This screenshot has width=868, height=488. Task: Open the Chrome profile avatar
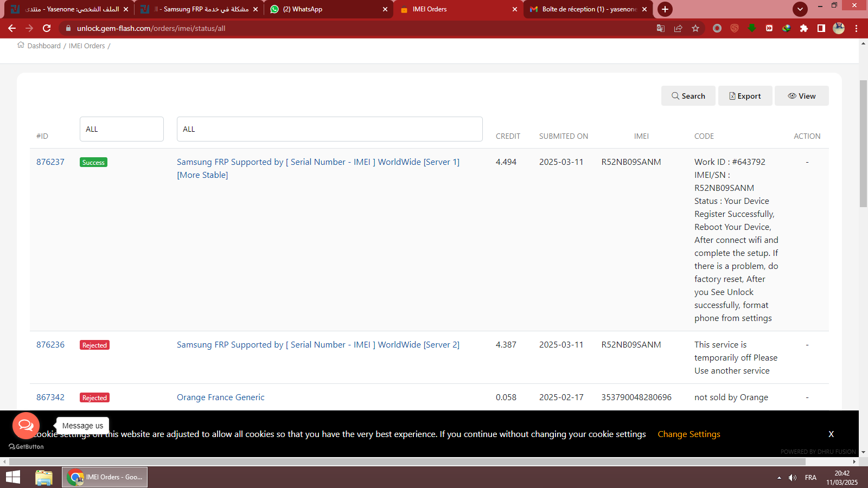click(x=839, y=28)
